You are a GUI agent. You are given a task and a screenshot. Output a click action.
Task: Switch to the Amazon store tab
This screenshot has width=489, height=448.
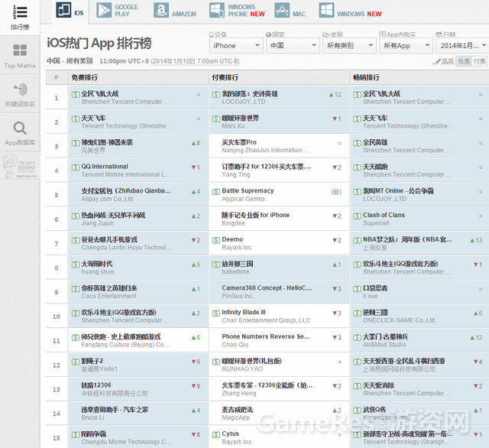(175, 11)
